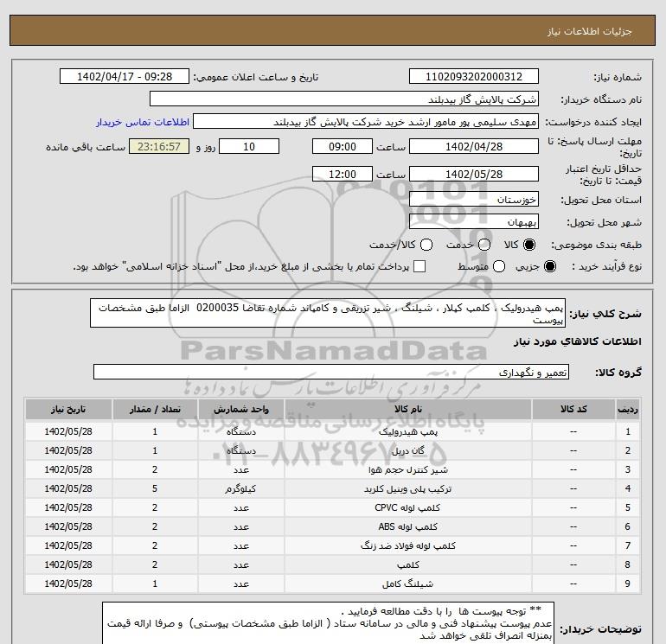Screen dimensions: 666x644
Task: Click the جزئیات اطلاعات نیاز header title
Action: pos(590,31)
